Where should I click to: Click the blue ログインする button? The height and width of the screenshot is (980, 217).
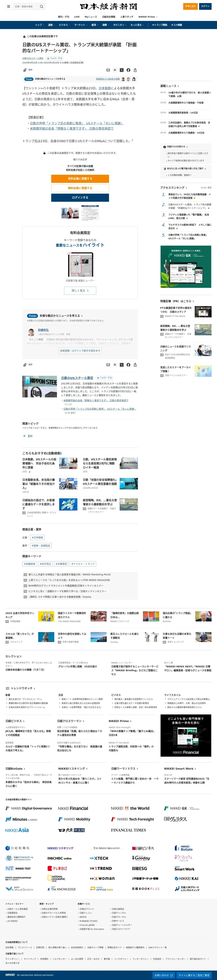click(80, 198)
